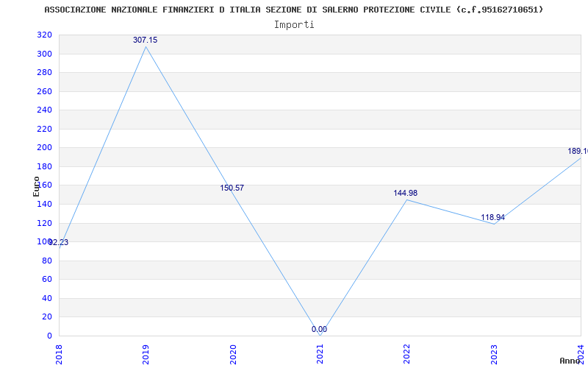Click the 0.00 data label
The width and height of the screenshot is (588, 368).
[x=319, y=329]
